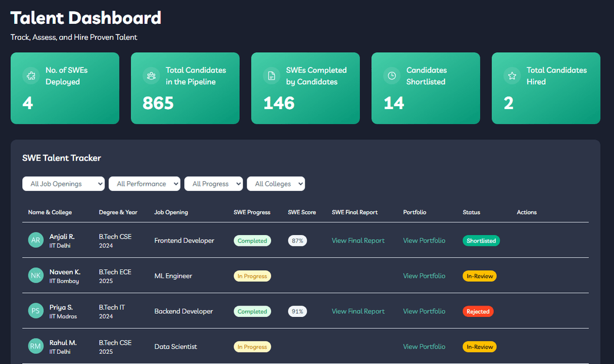This screenshot has width=614, height=364.
Task: Open View Portfolio for Naveen K.
Action: coord(424,275)
